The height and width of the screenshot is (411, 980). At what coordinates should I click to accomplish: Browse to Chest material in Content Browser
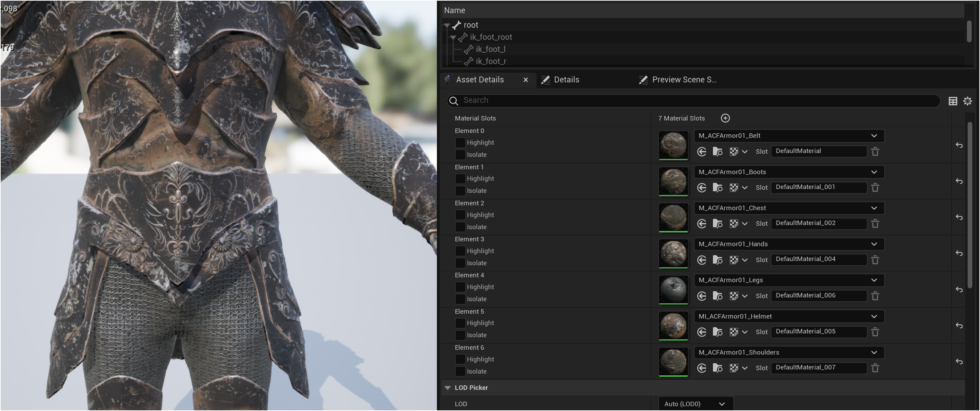(717, 224)
